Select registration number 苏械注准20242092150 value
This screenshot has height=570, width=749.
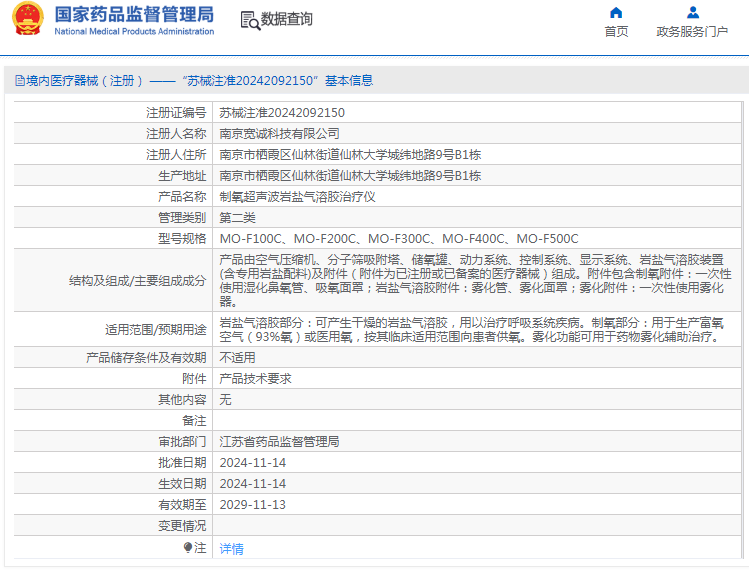pos(282,113)
